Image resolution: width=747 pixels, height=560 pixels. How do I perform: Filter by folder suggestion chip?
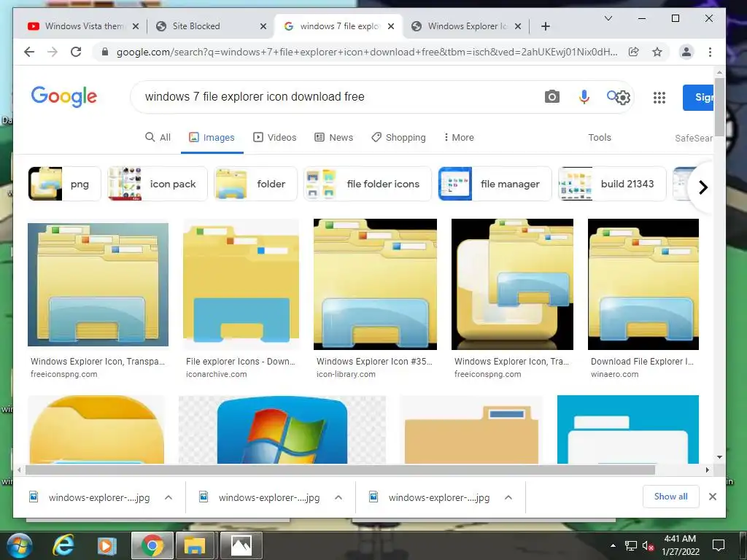pyautogui.click(x=255, y=184)
